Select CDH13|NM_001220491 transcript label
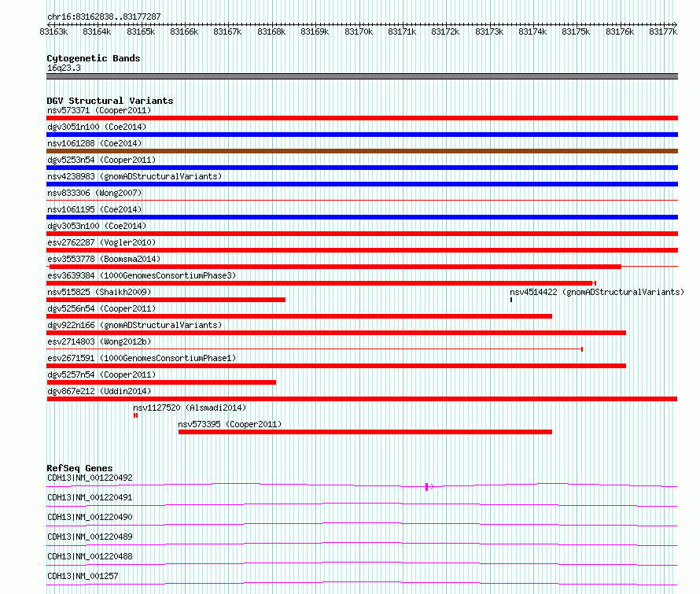This screenshot has width=700, height=594. click(x=90, y=497)
